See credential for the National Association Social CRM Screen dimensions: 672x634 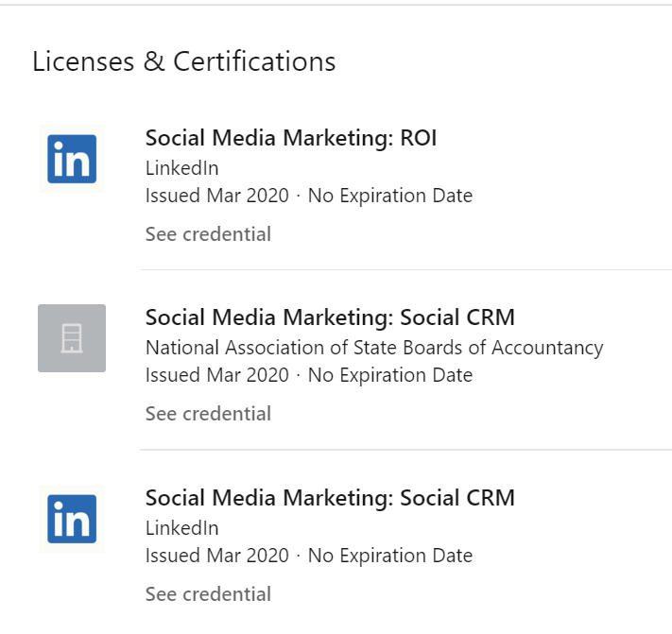pyautogui.click(x=208, y=414)
